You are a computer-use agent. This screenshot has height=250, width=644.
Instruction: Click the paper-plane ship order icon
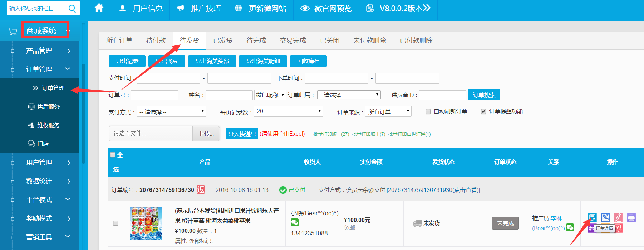coord(605,217)
